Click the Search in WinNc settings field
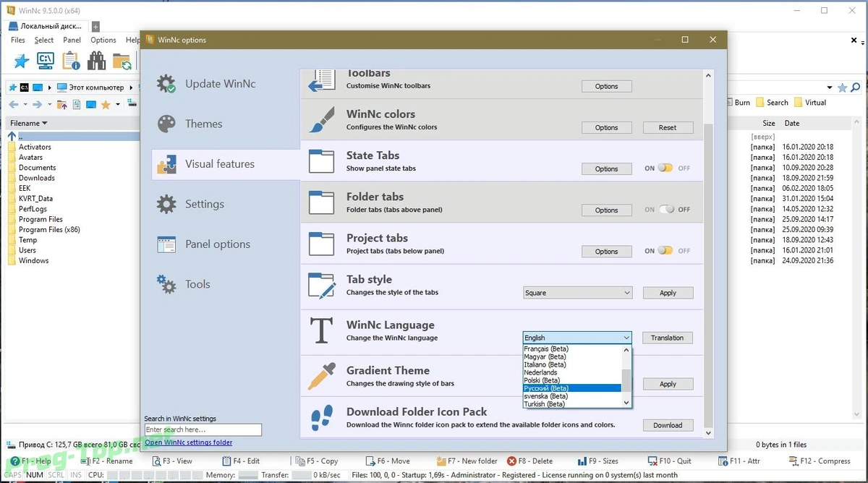This screenshot has height=483, width=868. point(203,429)
